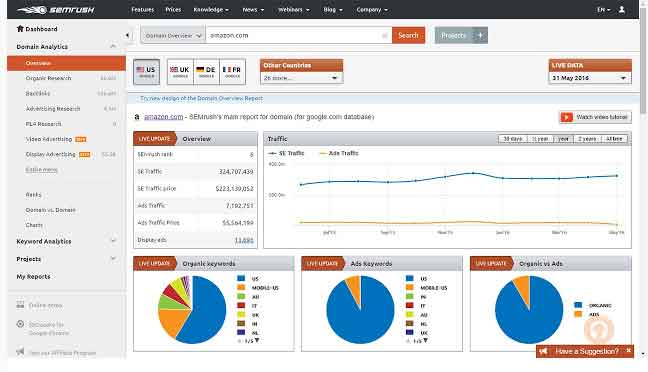Viewport: 648px width, 372px height.
Task: Open the Webinars menu
Action: click(x=293, y=10)
